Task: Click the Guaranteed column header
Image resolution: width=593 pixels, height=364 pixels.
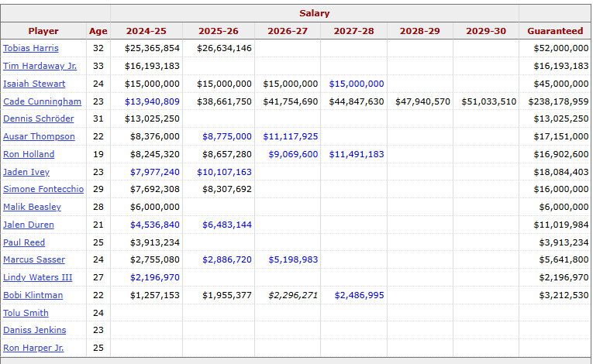Action: (555, 31)
